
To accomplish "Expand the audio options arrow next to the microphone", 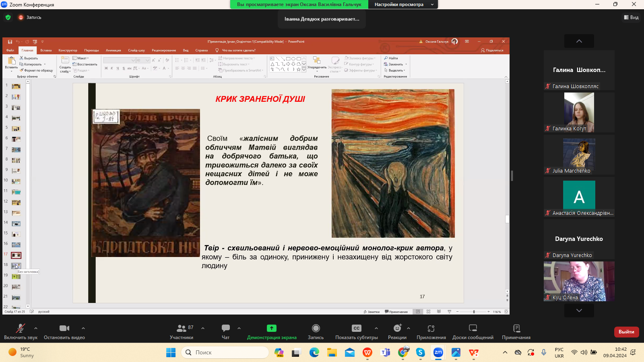I will pyautogui.click(x=36, y=328).
